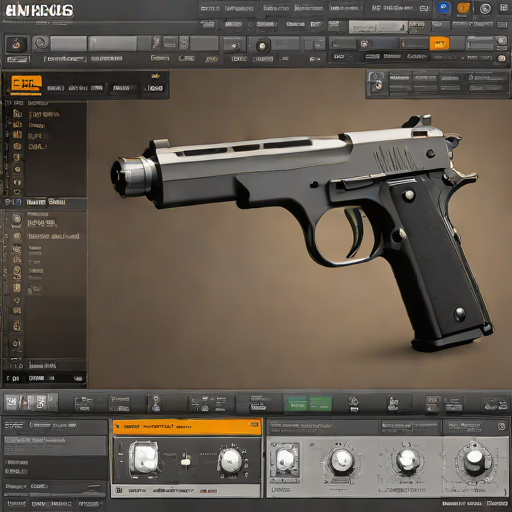Click the thumbnail group at lower-left toolbar

click(31, 402)
